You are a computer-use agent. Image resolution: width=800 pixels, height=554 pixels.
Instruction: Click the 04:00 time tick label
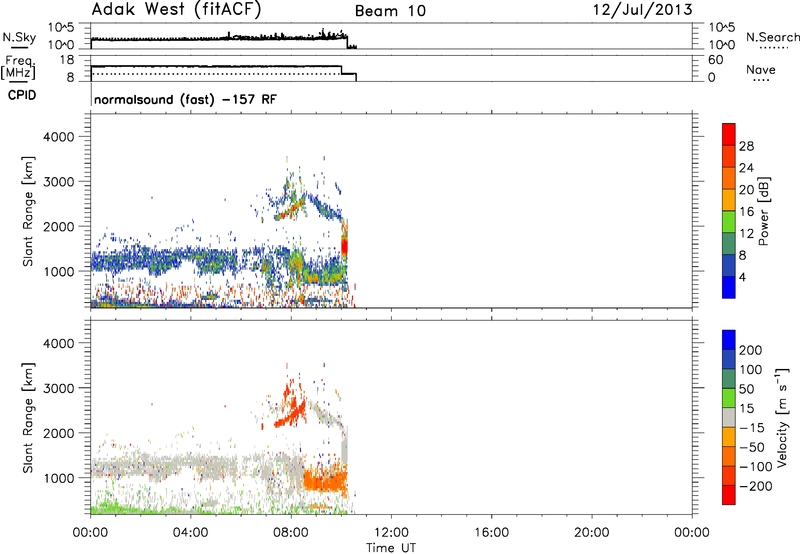190,533
